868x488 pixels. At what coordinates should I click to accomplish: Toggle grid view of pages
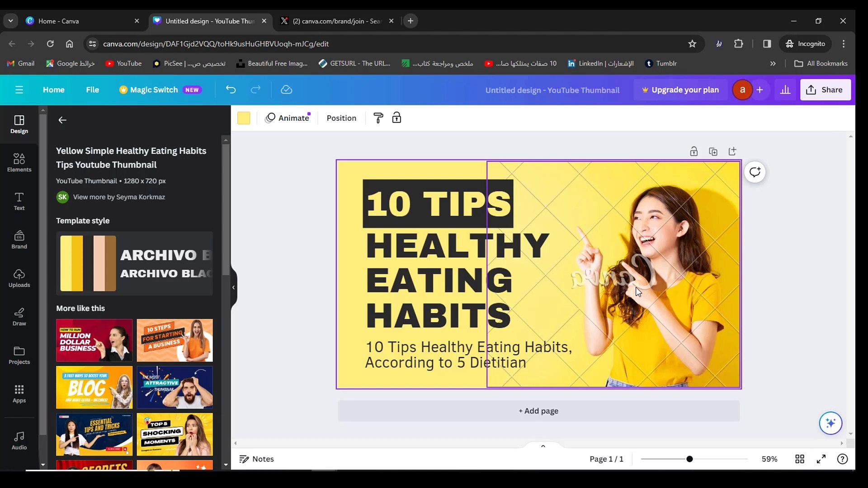[800, 459]
